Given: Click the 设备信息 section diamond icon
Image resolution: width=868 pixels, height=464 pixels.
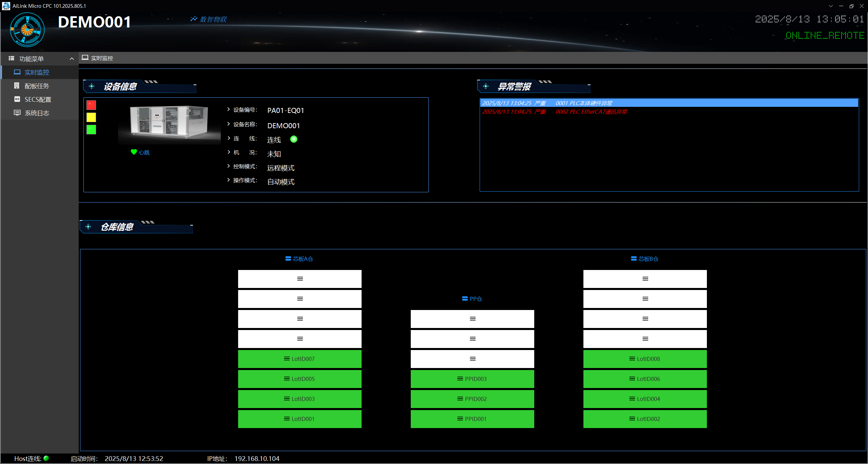Looking at the screenshot, I should pyautogui.click(x=92, y=86).
